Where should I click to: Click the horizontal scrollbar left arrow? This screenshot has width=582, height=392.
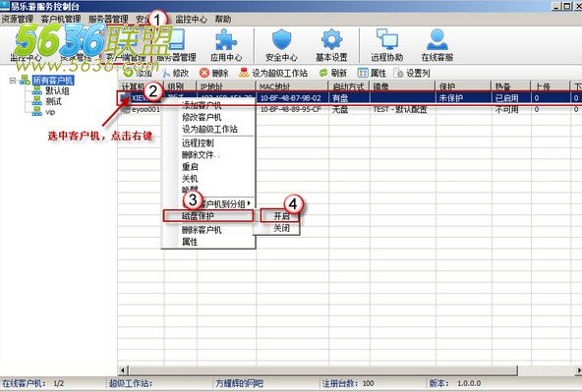122,370
